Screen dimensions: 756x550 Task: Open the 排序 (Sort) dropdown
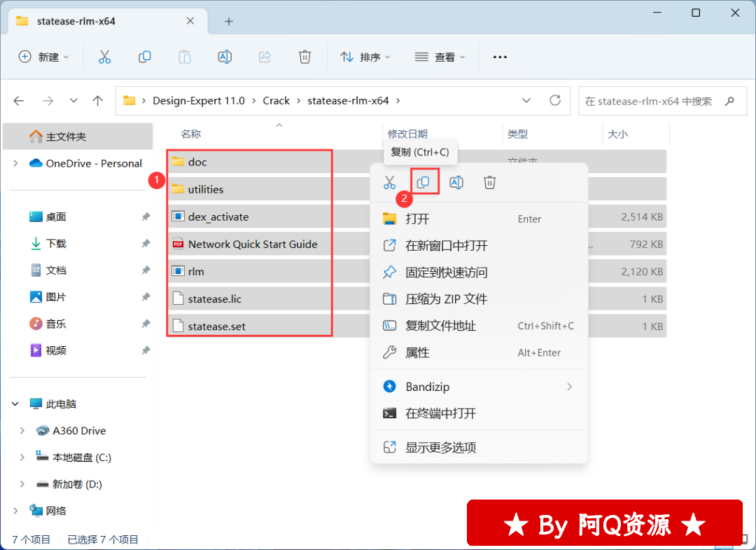coord(365,57)
